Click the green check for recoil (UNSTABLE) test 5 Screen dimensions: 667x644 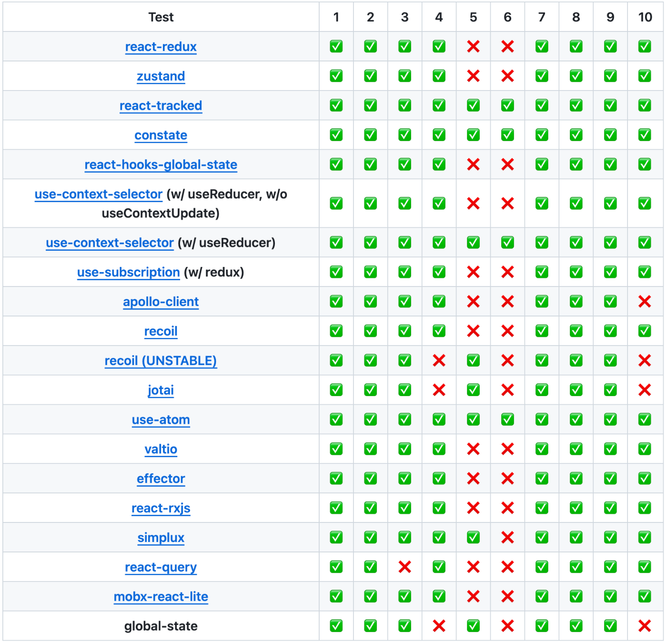click(473, 360)
